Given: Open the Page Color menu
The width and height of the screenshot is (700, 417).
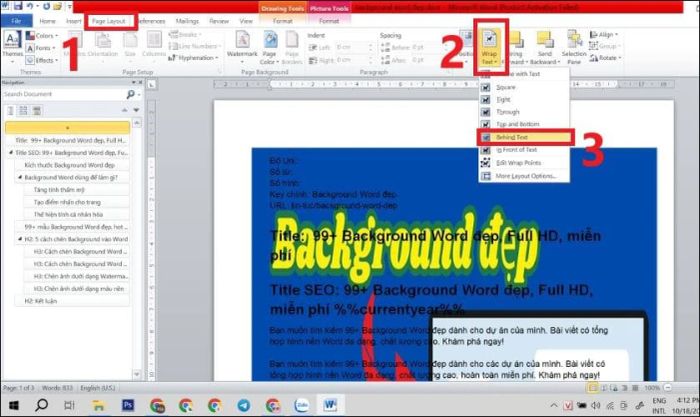Looking at the screenshot, I should click(269, 47).
